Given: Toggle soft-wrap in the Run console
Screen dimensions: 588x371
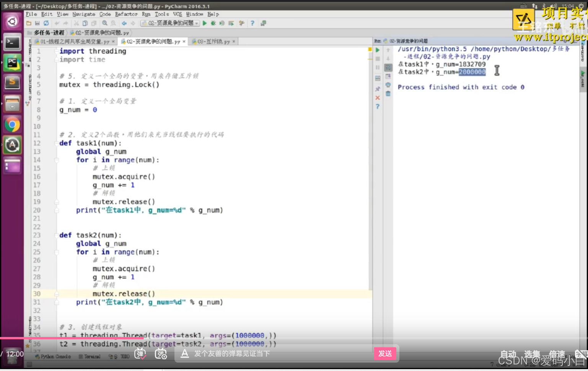Looking at the screenshot, I should point(388,68).
